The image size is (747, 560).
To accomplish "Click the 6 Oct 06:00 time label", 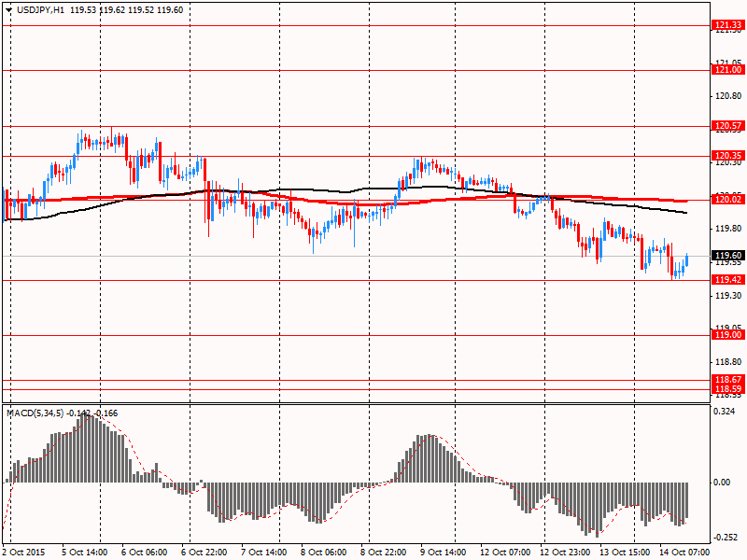I will tap(145, 553).
